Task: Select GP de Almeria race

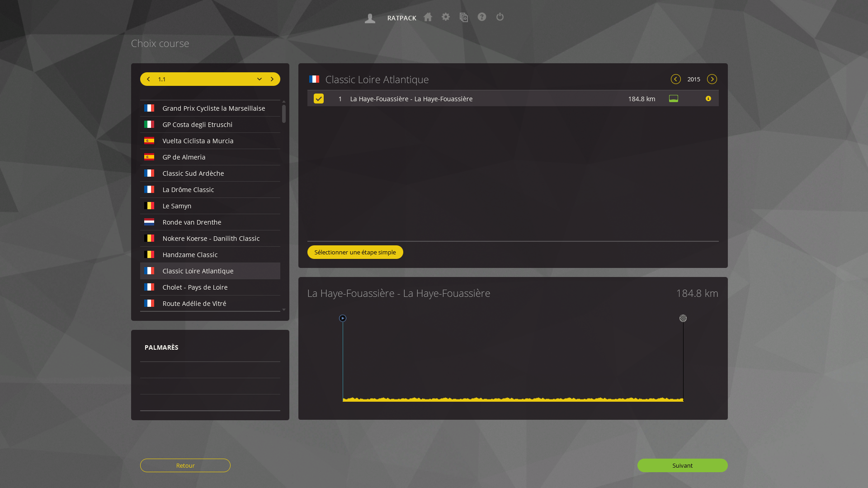Action: pos(210,157)
